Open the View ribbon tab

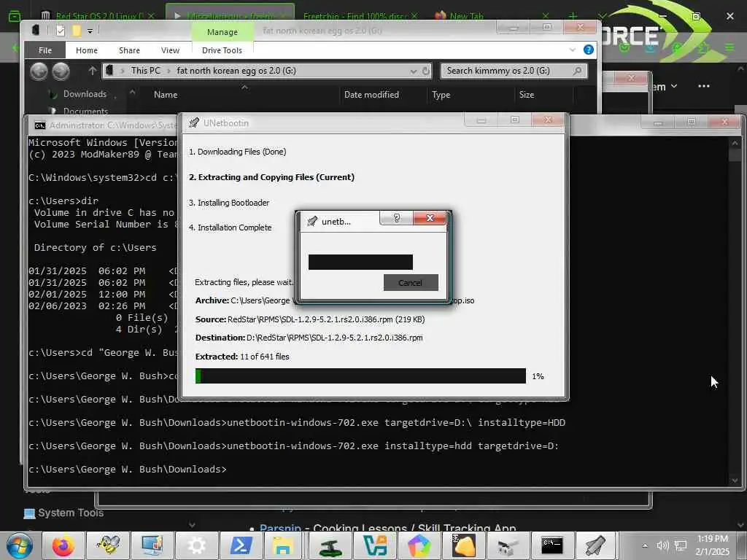170,50
